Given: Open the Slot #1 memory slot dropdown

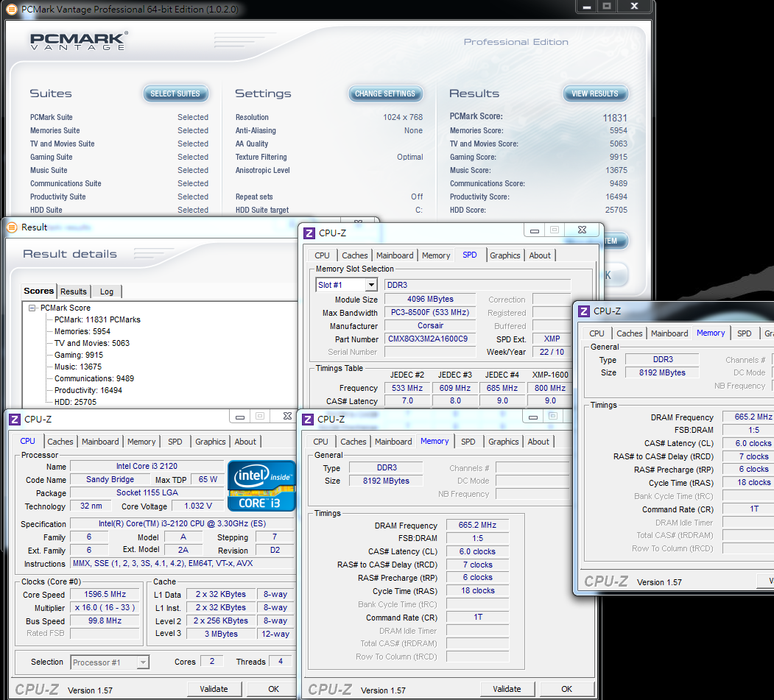Looking at the screenshot, I should 372,285.
